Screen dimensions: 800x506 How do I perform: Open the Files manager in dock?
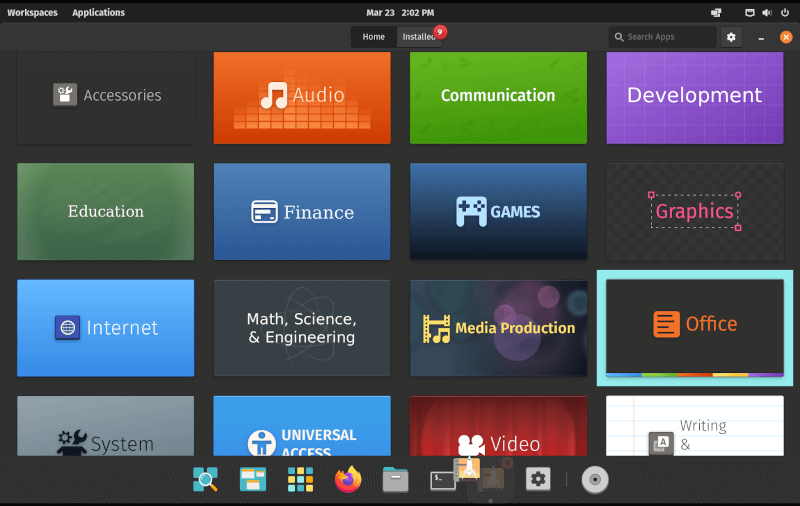coord(396,480)
